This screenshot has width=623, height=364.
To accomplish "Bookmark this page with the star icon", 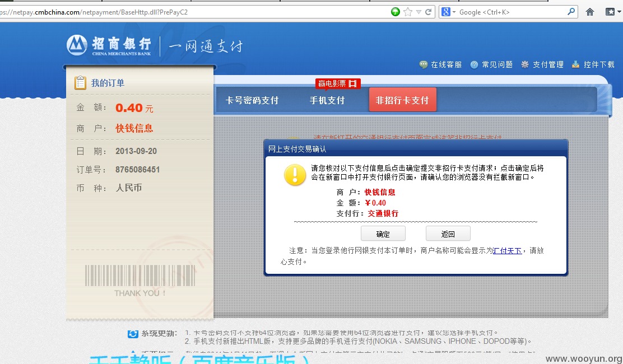I will pyautogui.click(x=408, y=12).
